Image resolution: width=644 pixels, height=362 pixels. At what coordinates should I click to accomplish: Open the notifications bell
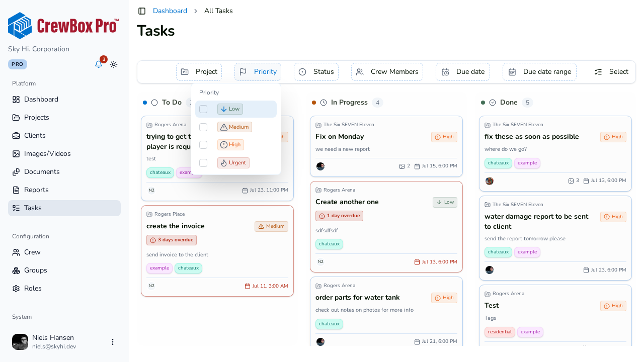pyautogui.click(x=99, y=64)
